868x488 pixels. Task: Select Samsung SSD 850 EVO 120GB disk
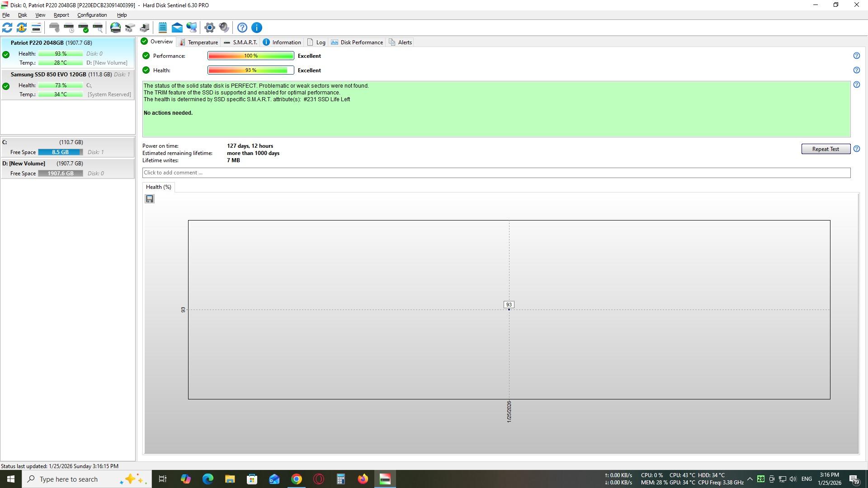48,75
